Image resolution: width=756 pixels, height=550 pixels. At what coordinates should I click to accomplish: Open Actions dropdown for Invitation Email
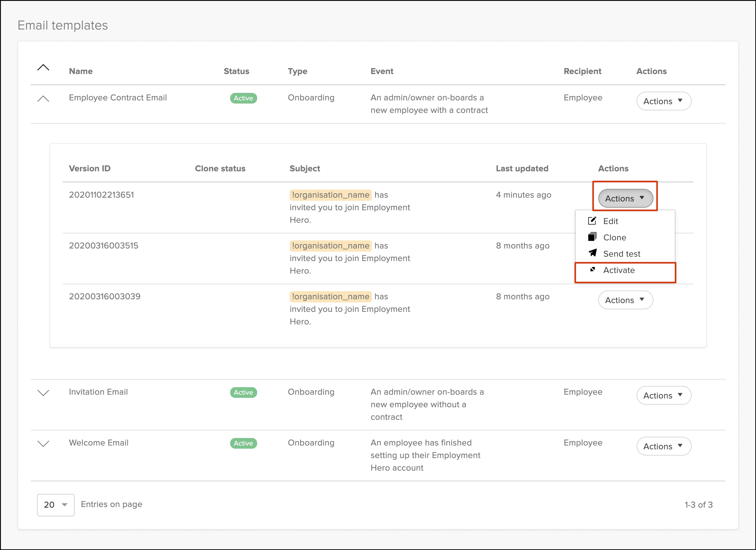(x=663, y=395)
